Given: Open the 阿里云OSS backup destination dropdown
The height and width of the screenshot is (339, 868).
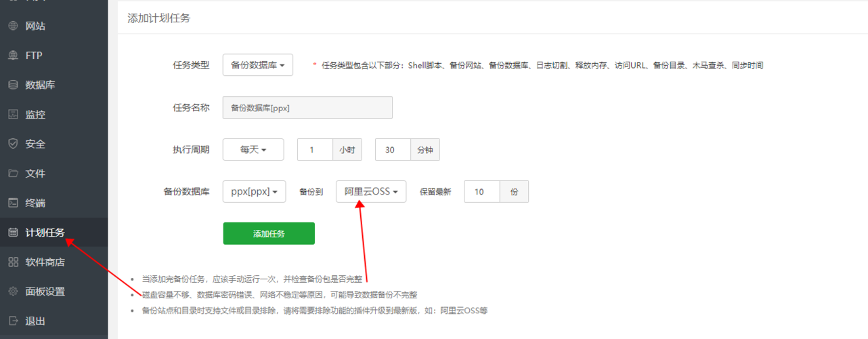Looking at the screenshot, I should [371, 191].
